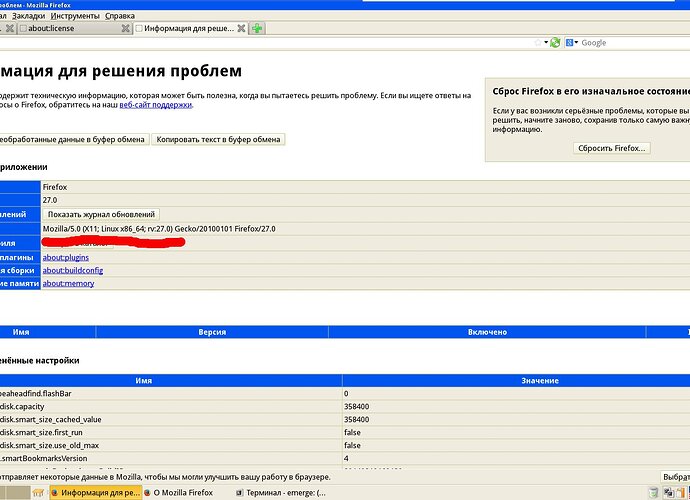Image resolution: width=690 pixels, height=500 pixels.
Task: Open the Google search engine icon menu
Action: (x=572, y=43)
